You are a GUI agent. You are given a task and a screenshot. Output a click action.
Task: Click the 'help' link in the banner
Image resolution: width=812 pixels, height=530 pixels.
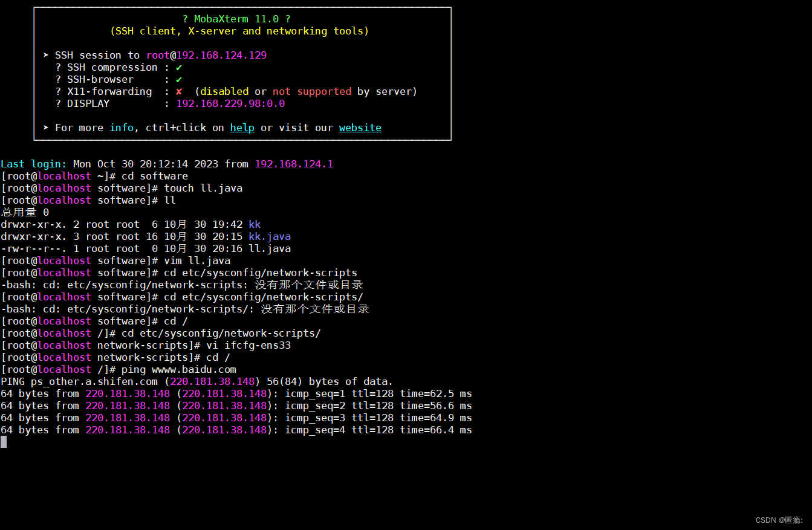coord(242,128)
